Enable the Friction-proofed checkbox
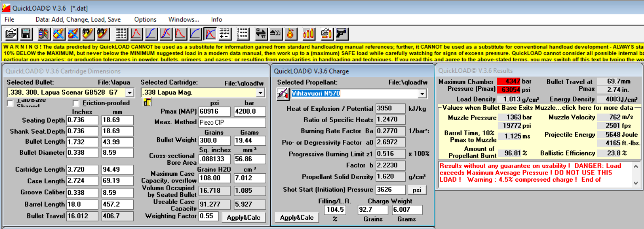 [76, 103]
